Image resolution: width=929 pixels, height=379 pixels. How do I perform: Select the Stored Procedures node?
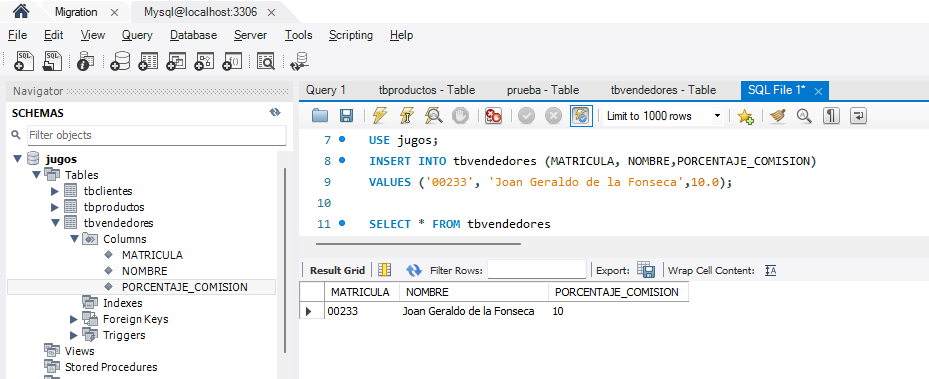[x=111, y=367]
